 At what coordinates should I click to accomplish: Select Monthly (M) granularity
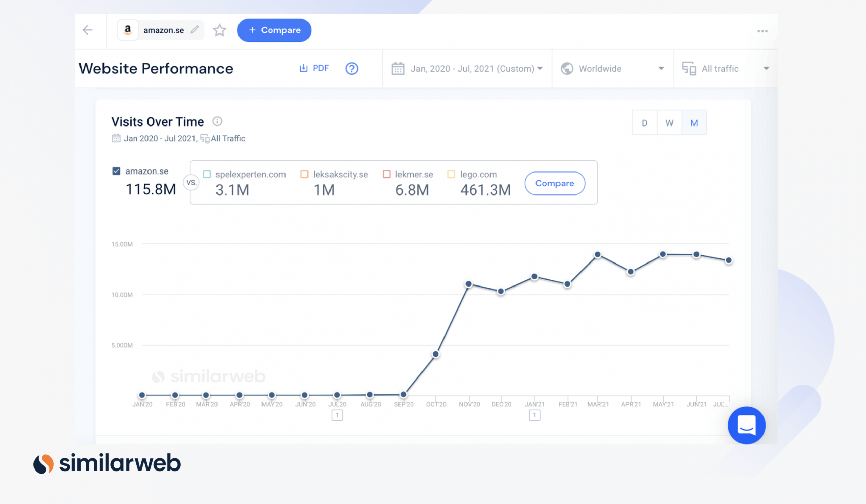[x=694, y=123]
